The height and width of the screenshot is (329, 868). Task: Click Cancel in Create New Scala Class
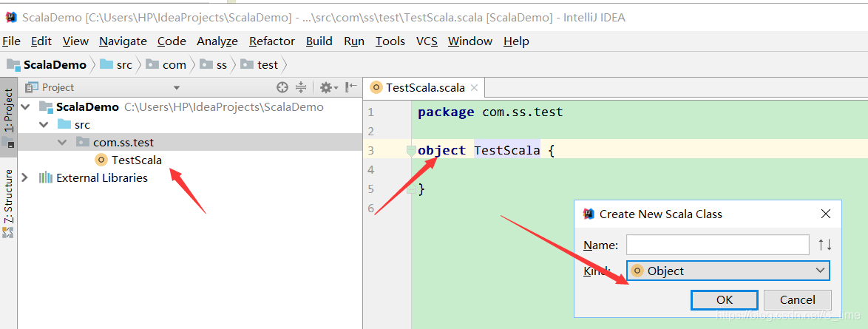point(797,300)
